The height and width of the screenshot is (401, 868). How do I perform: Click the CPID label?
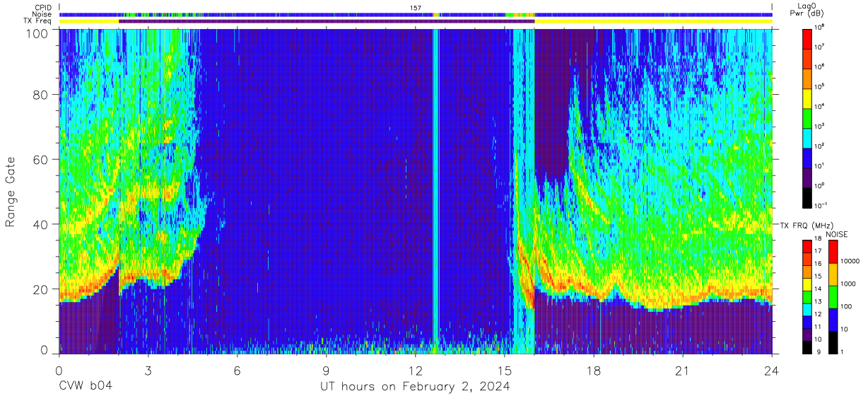pyautogui.click(x=42, y=8)
